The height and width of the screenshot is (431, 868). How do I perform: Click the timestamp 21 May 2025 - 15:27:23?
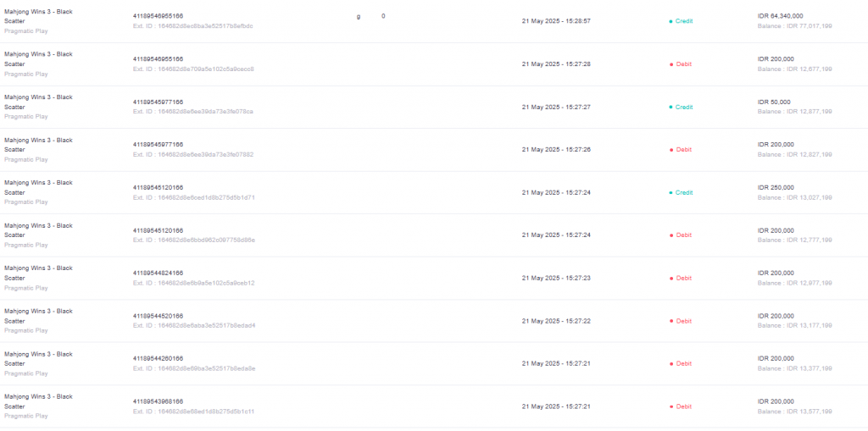[x=556, y=278]
